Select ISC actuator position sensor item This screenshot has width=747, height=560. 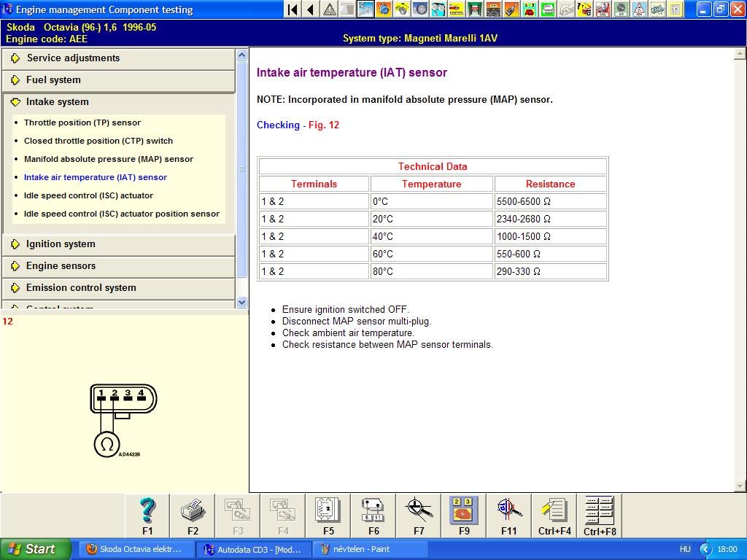click(122, 214)
